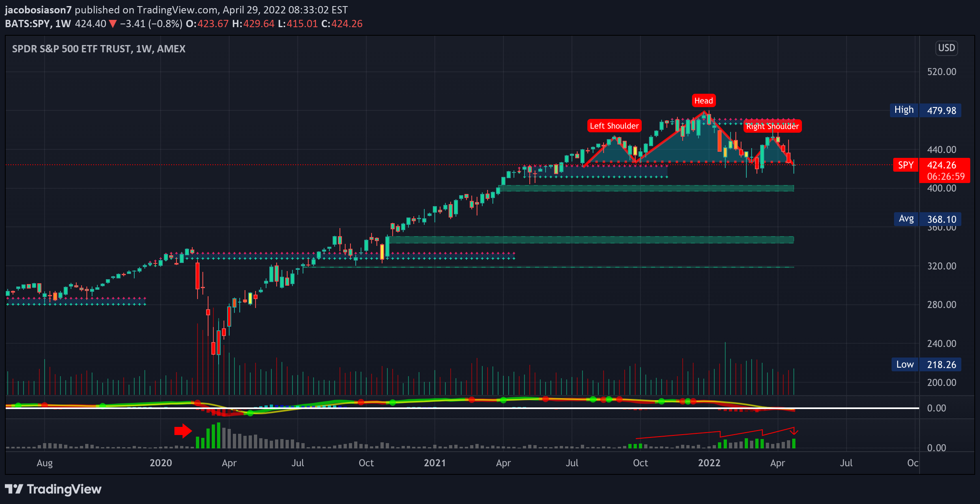Click the BATS:SPY, 1W symbol header

pos(38,24)
